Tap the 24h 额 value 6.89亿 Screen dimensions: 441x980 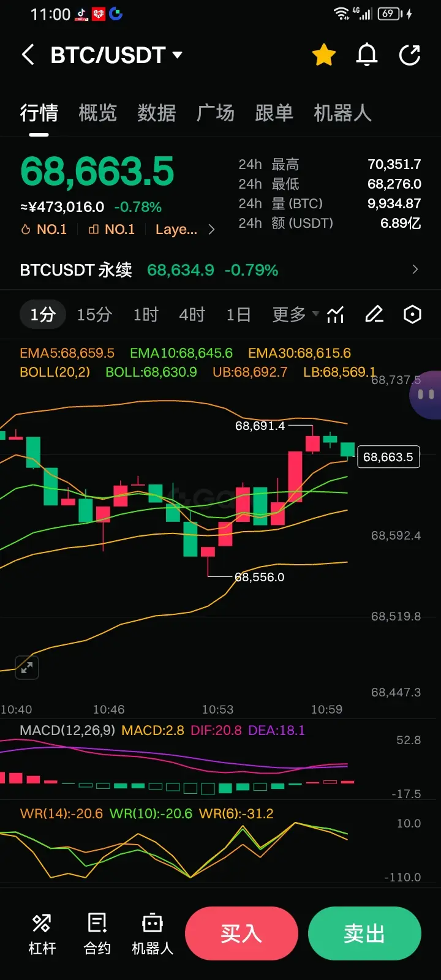coord(401,223)
